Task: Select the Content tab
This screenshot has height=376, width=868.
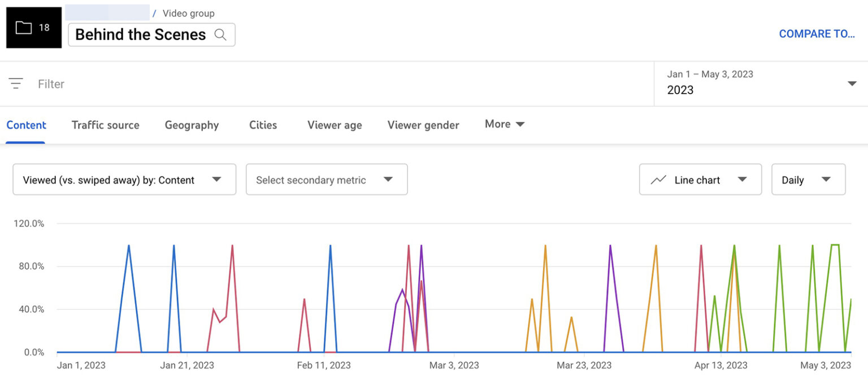Action: pyautogui.click(x=26, y=125)
